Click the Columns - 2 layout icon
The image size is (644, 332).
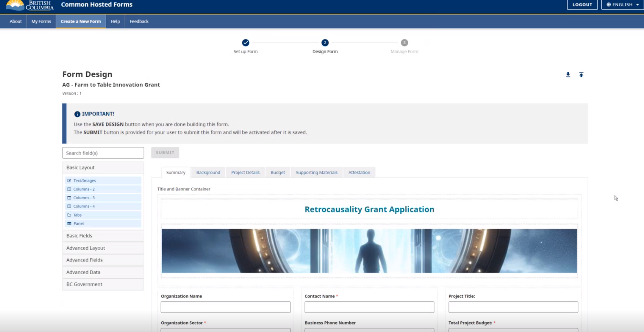[69, 189]
